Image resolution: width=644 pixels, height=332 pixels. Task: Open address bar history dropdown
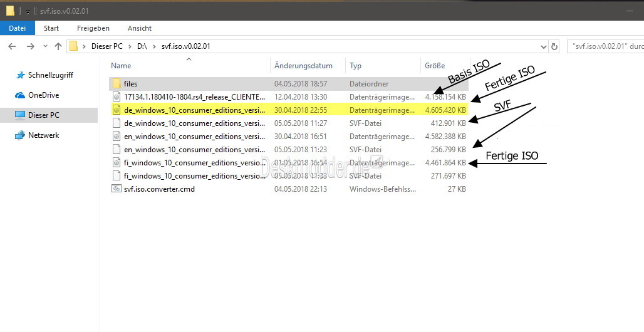click(544, 47)
